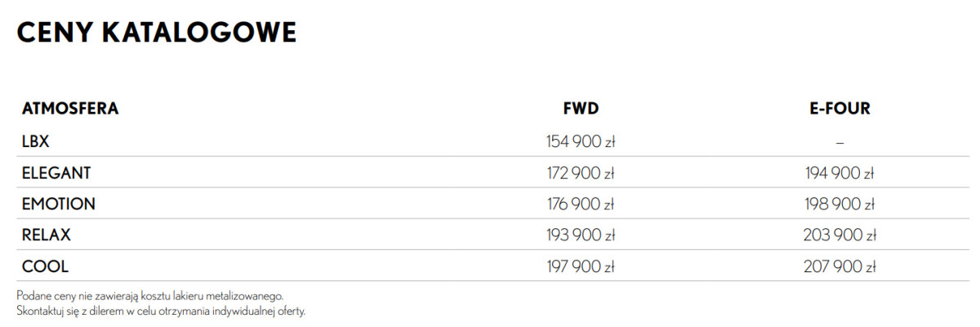Click the LBX FWD price 154 900 zł
The image size is (980, 327).
(581, 142)
